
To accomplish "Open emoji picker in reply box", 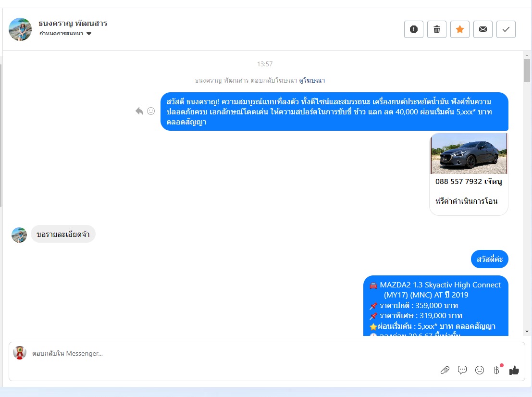I will point(480,370).
